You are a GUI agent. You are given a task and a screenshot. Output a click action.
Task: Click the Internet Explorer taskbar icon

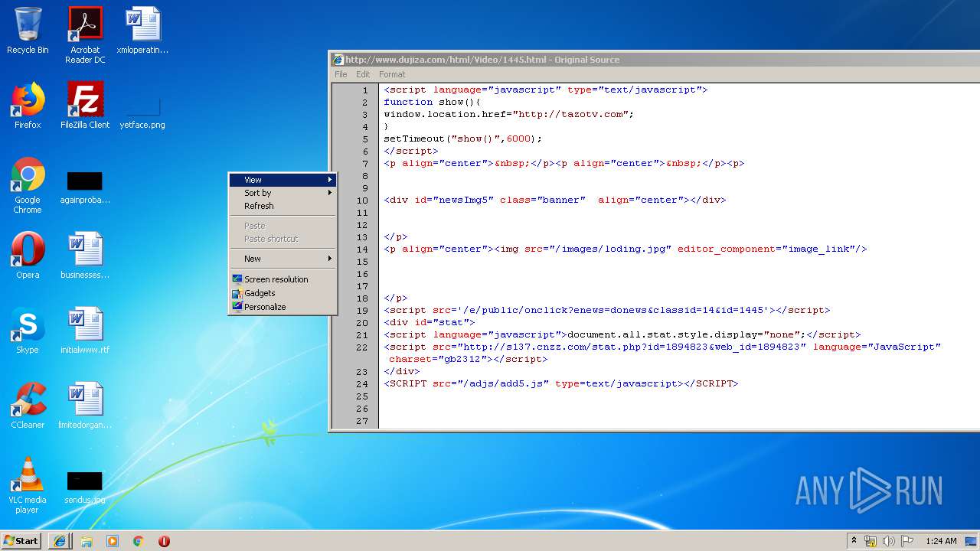click(x=60, y=541)
